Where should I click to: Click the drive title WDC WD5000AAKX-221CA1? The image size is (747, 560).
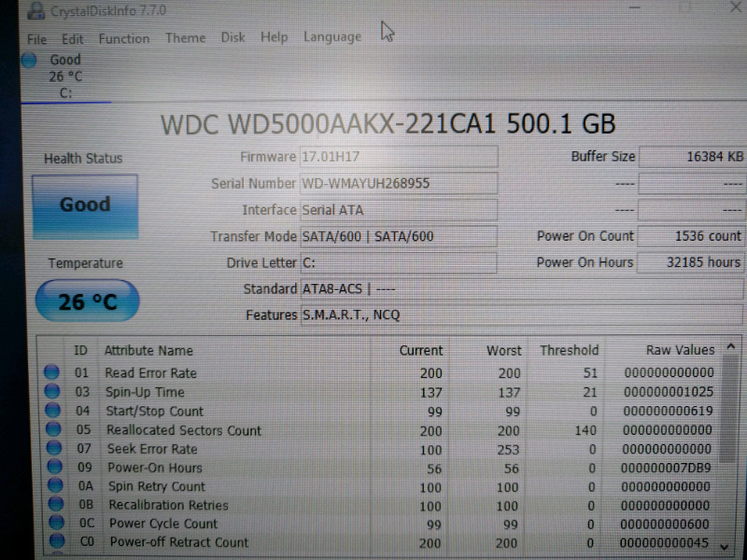pos(329,124)
